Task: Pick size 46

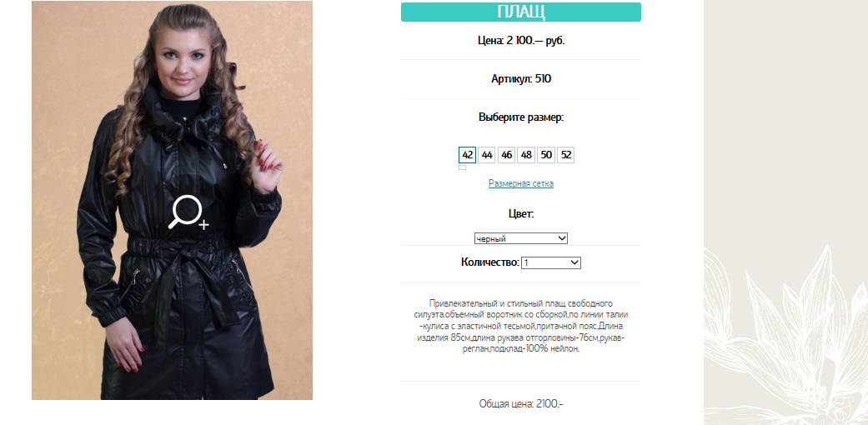Action: click(x=506, y=155)
